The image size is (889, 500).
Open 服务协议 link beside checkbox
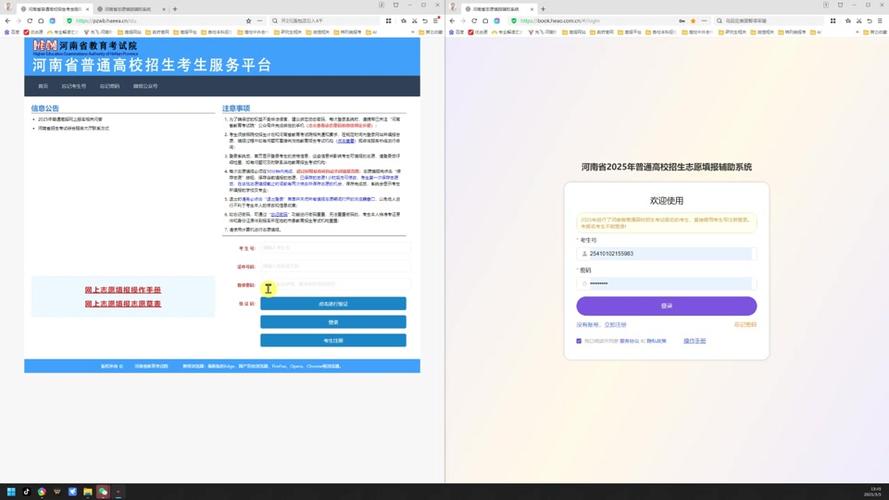coord(629,341)
